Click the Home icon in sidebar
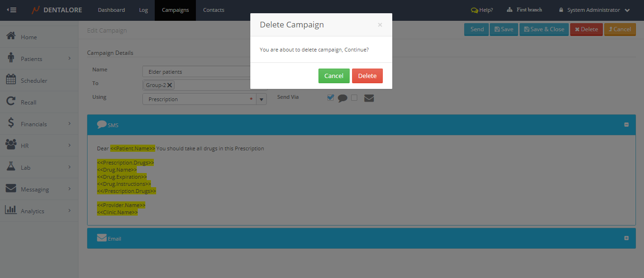 tap(10, 36)
